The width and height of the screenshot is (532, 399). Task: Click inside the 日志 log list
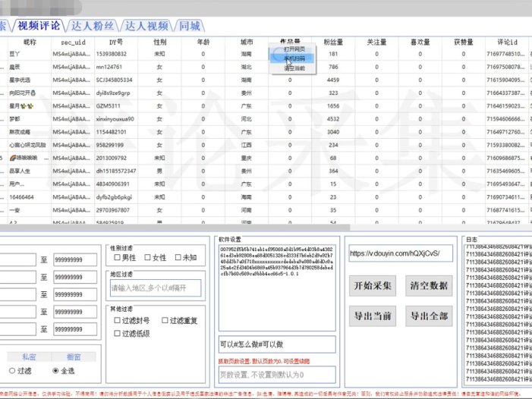(498, 316)
